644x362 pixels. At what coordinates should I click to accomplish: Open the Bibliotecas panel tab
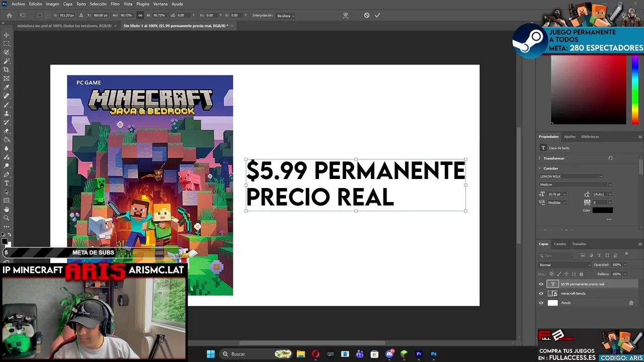point(590,137)
